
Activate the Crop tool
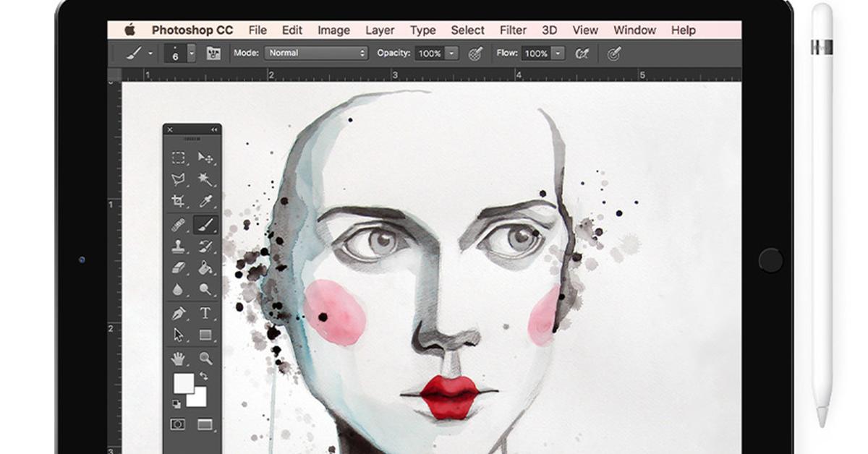[178, 202]
